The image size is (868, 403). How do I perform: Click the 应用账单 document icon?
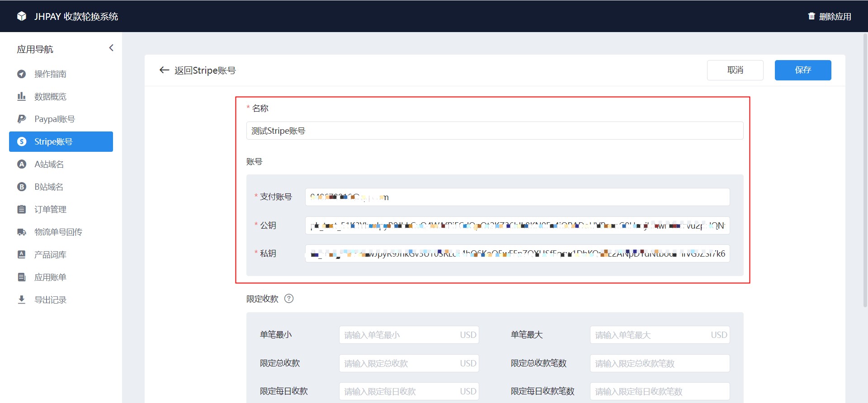pos(21,277)
